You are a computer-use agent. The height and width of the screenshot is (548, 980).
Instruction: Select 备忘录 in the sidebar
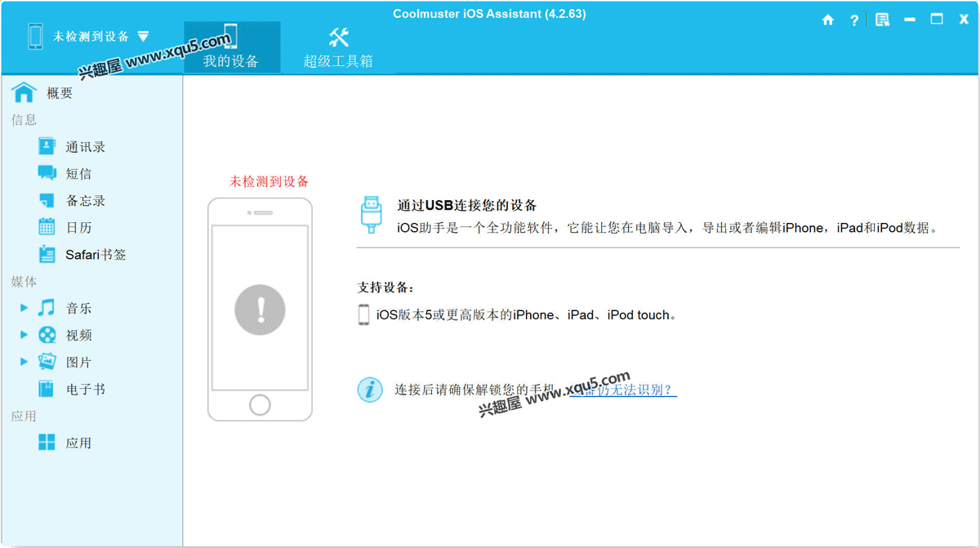click(x=86, y=201)
